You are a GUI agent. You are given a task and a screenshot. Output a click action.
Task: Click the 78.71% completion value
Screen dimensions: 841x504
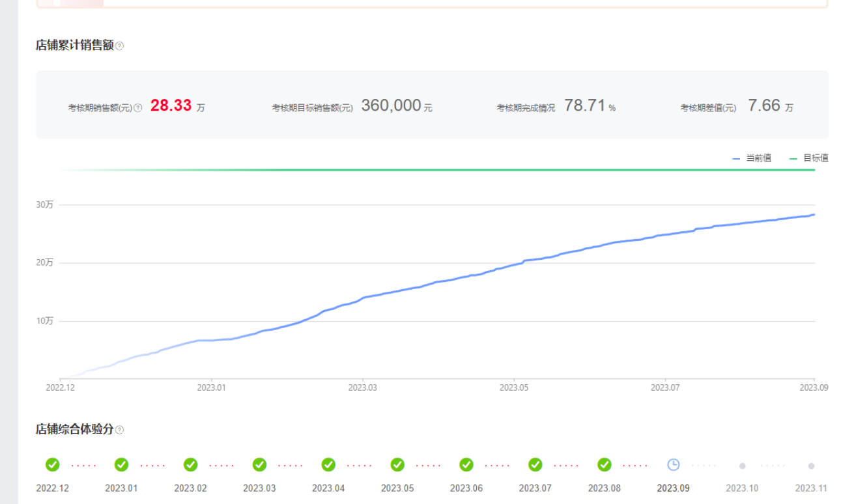point(585,106)
